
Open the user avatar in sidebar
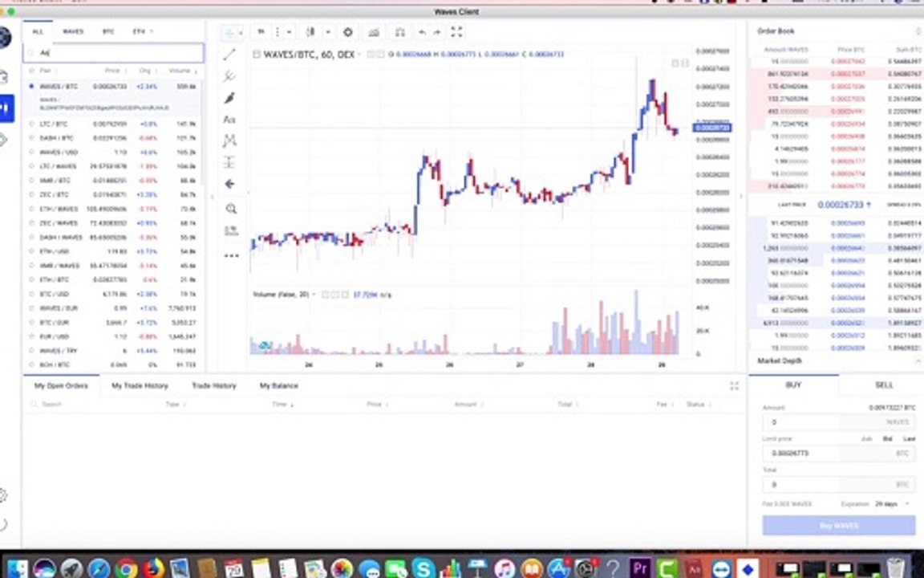pyautogui.click(x=5, y=37)
